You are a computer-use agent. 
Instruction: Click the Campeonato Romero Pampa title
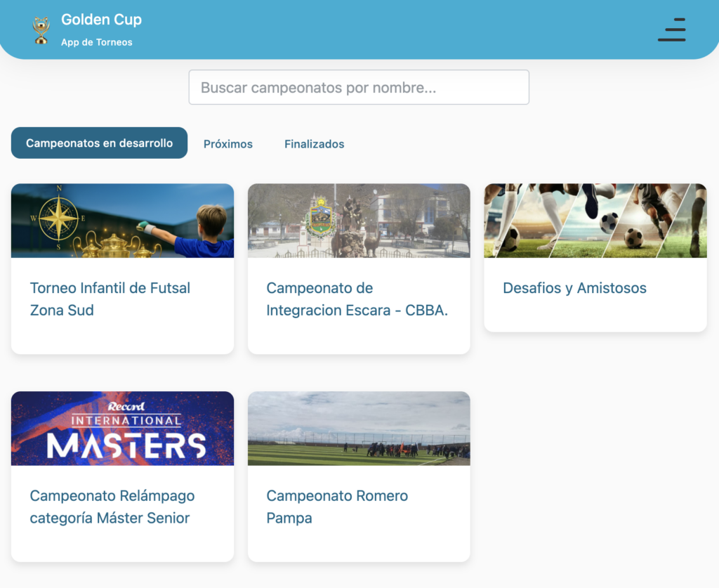(337, 507)
